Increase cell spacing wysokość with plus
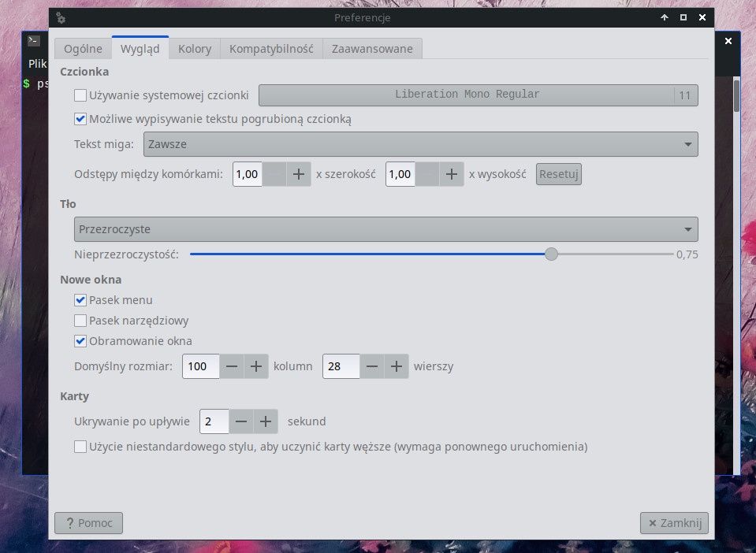This screenshot has height=553, width=756. tap(451, 174)
